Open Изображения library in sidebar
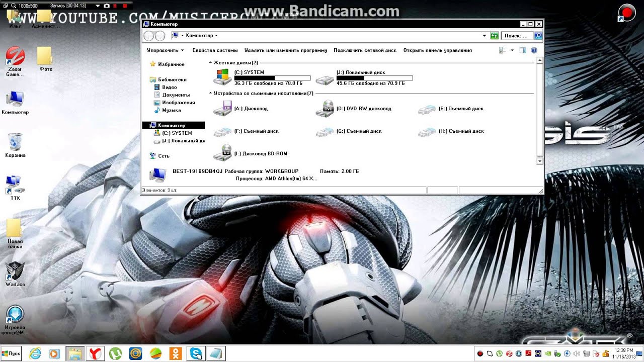 tap(179, 103)
